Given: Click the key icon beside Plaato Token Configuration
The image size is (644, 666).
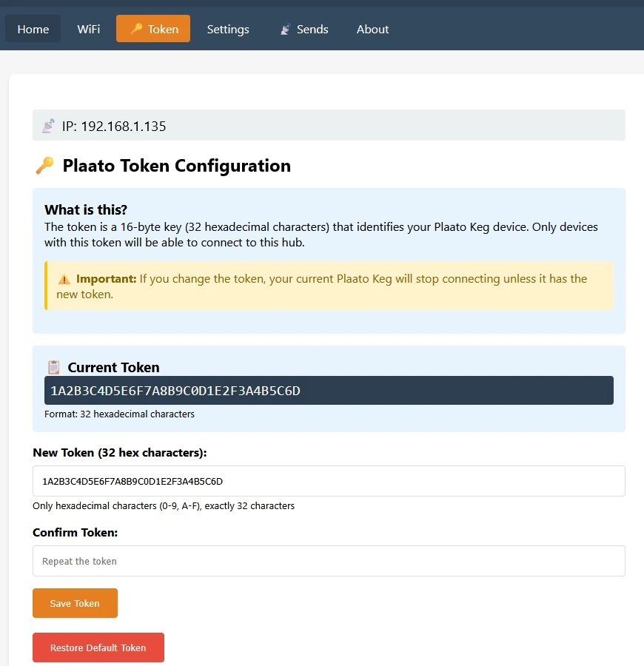Looking at the screenshot, I should [x=44, y=166].
